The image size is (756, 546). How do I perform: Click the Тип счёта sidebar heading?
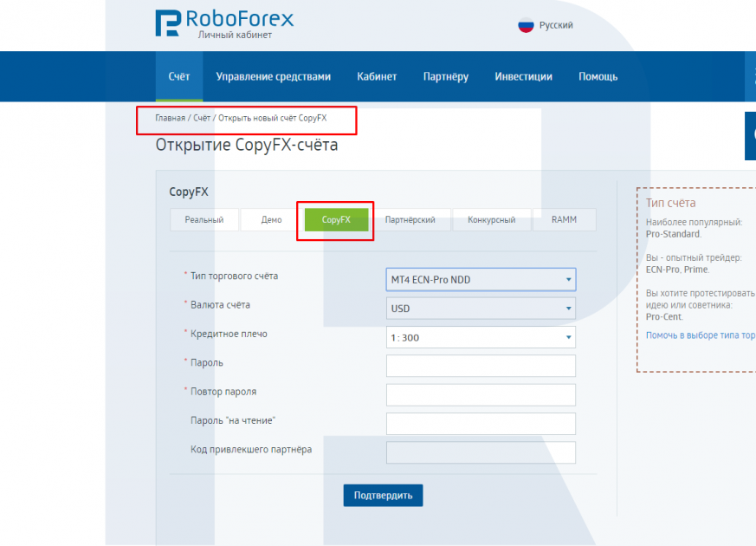(x=670, y=203)
